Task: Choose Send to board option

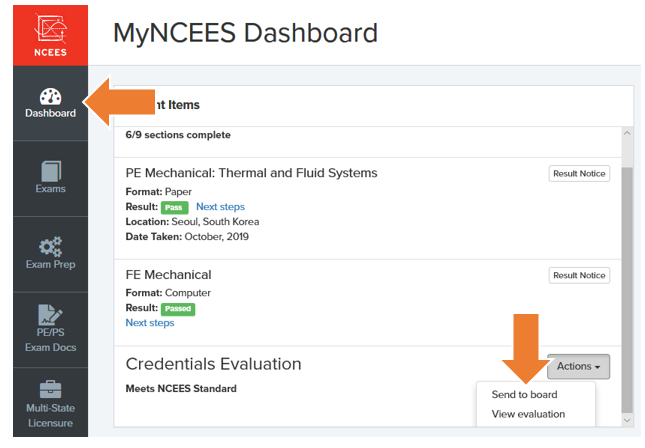Action: tap(524, 394)
